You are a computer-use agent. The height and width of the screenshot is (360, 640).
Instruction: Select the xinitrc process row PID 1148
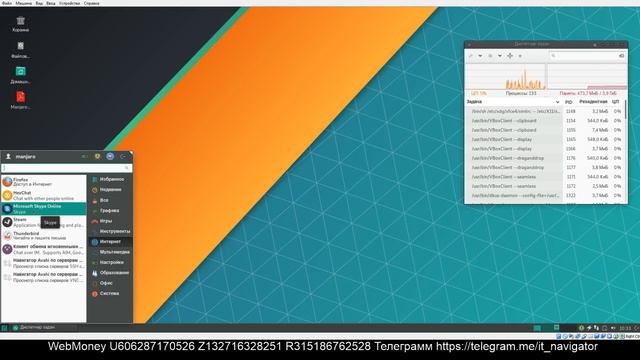[544, 111]
